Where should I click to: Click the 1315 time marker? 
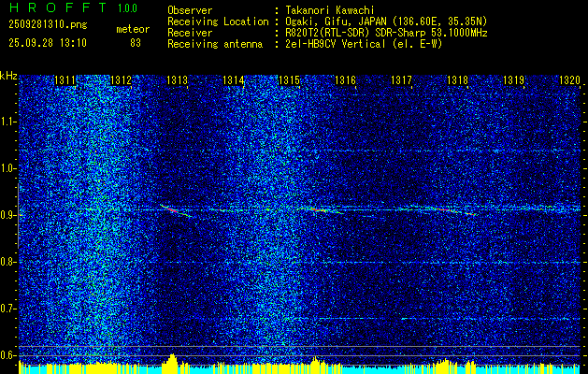point(289,80)
